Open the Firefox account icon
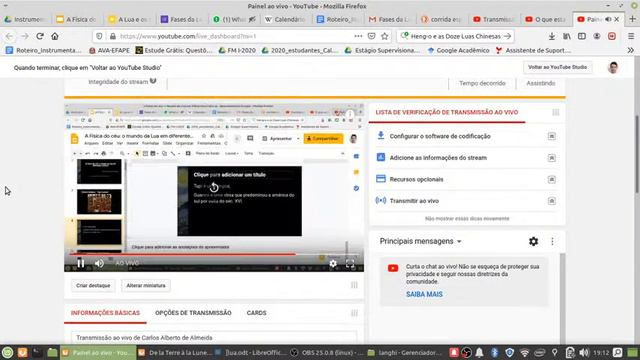Viewport: 640px width, 360px height. (x=597, y=36)
